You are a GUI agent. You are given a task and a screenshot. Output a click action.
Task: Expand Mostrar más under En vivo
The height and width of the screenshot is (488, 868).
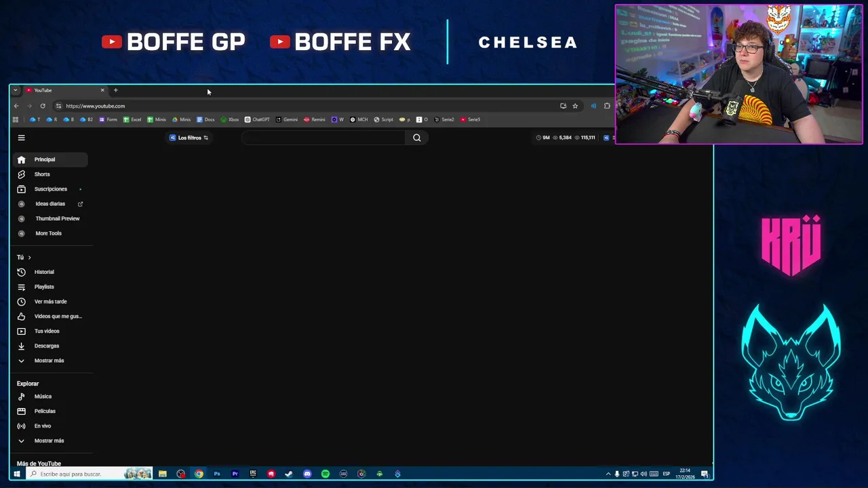[x=49, y=441]
